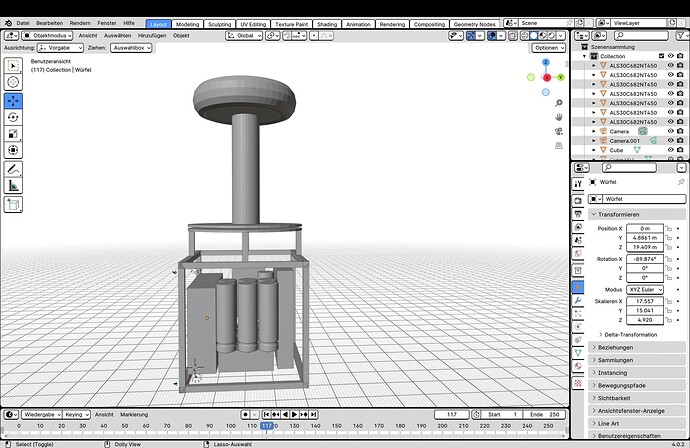Hide the Camera object in outliner
This screenshot has width=690, height=448.
[x=671, y=131]
